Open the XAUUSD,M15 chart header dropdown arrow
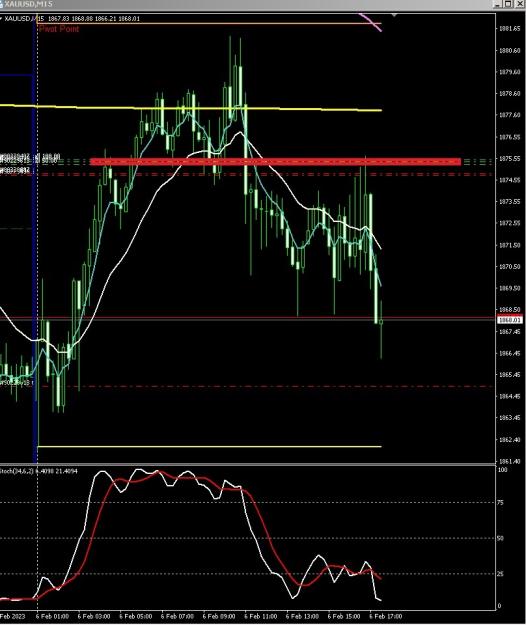This screenshot has width=526, height=625. tap(1, 19)
